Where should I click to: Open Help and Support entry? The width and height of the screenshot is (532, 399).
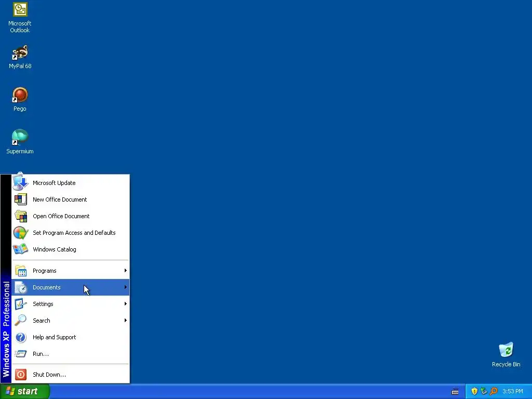[71, 337]
